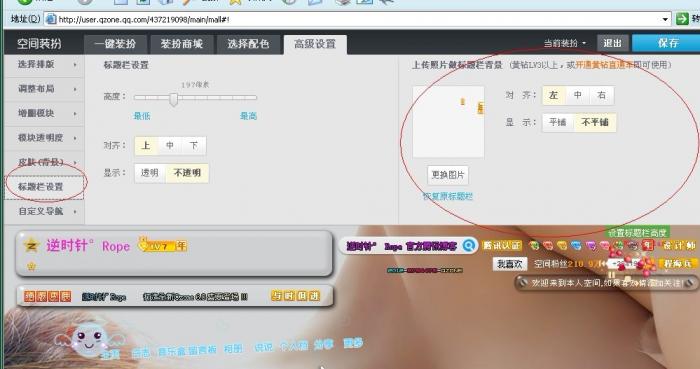Click the 恢复原标题栏 link

(x=448, y=196)
